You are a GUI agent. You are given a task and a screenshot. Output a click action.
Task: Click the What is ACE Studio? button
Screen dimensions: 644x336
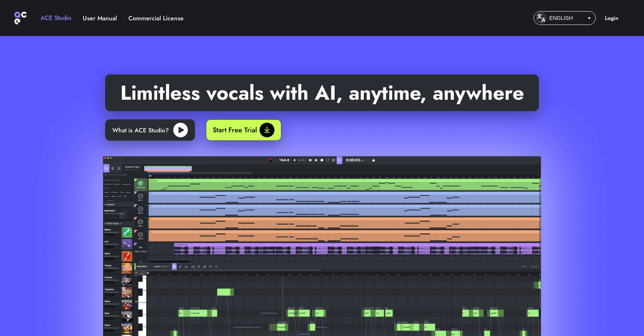point(150,130)
